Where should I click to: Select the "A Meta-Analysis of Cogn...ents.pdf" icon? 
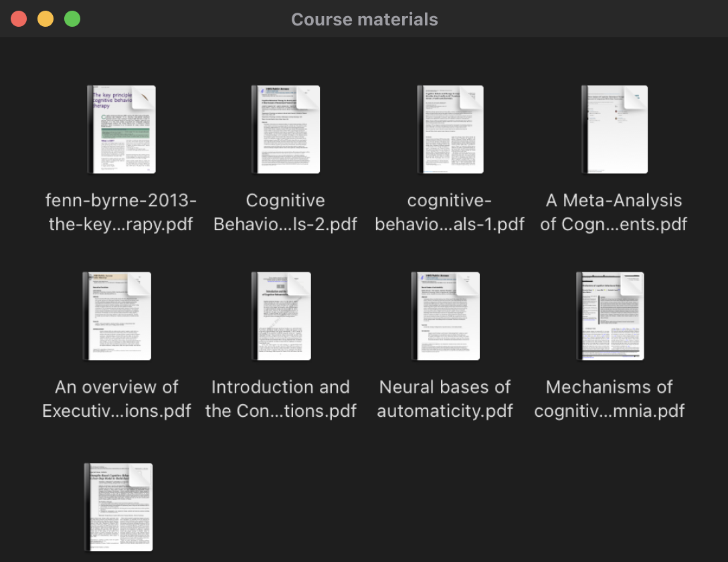(614, 129)
